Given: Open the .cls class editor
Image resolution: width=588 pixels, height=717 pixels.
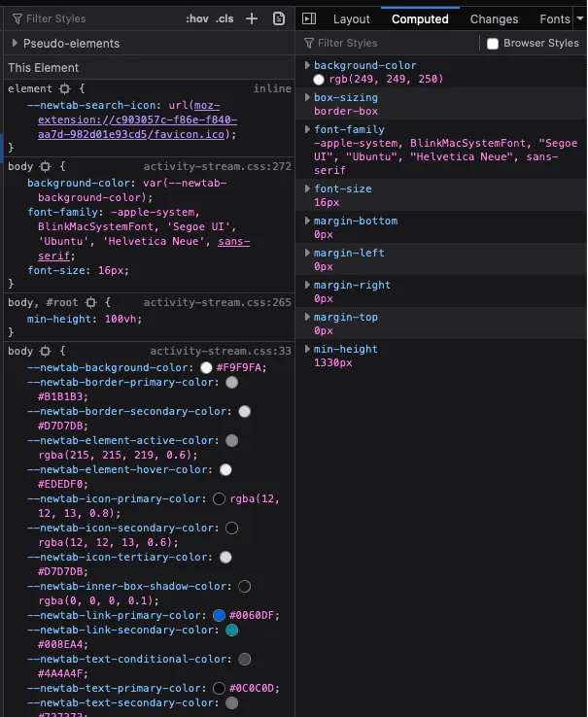Looking at the screenshot, I should coord(225,18).
